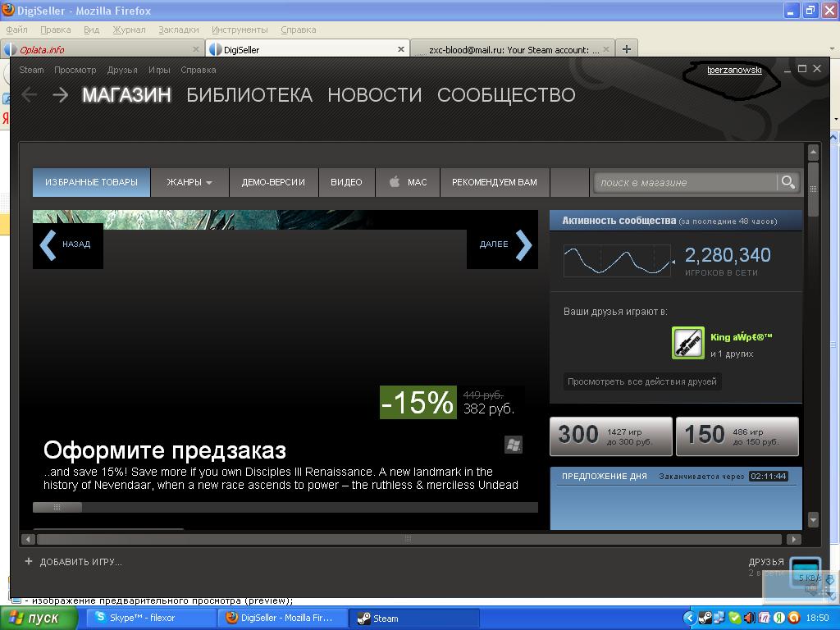840x630 pixels.
Task: Click into the поиск в магазине search field
Action: click(685, 182)
